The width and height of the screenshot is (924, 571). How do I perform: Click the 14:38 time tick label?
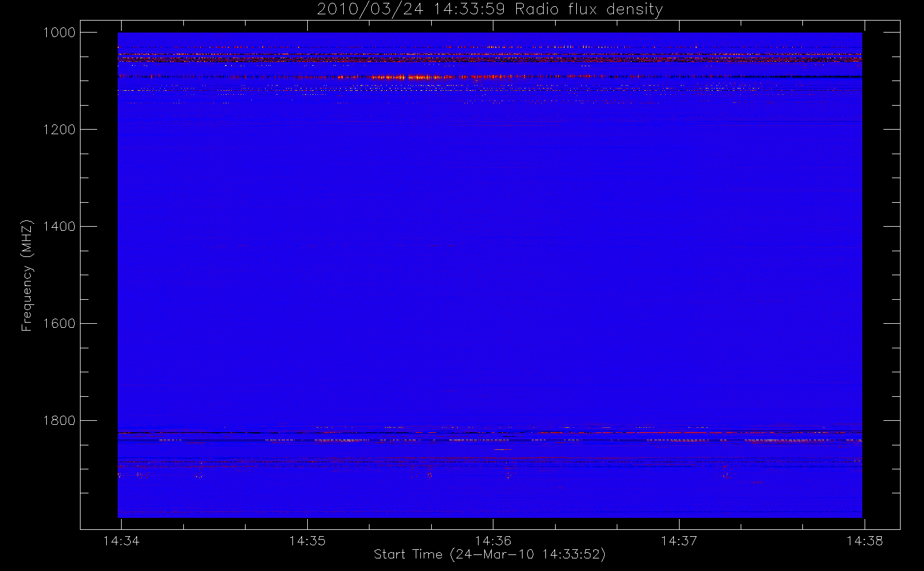point(865,541)
